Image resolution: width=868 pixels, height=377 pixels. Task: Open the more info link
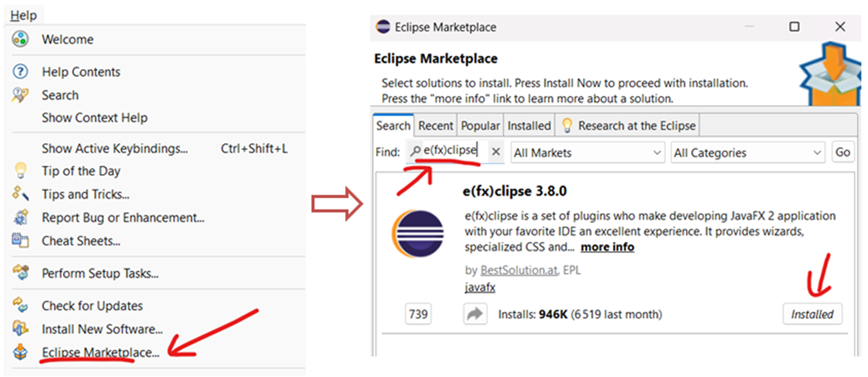pos(607,247)
